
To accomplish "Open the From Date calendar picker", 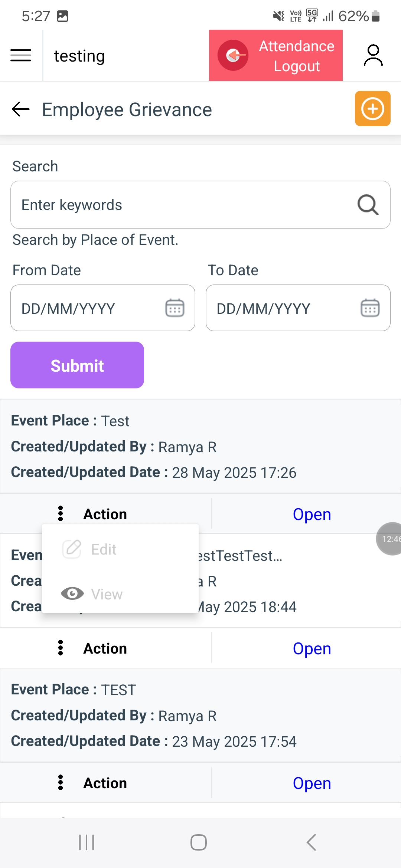I will coord(175,308).
